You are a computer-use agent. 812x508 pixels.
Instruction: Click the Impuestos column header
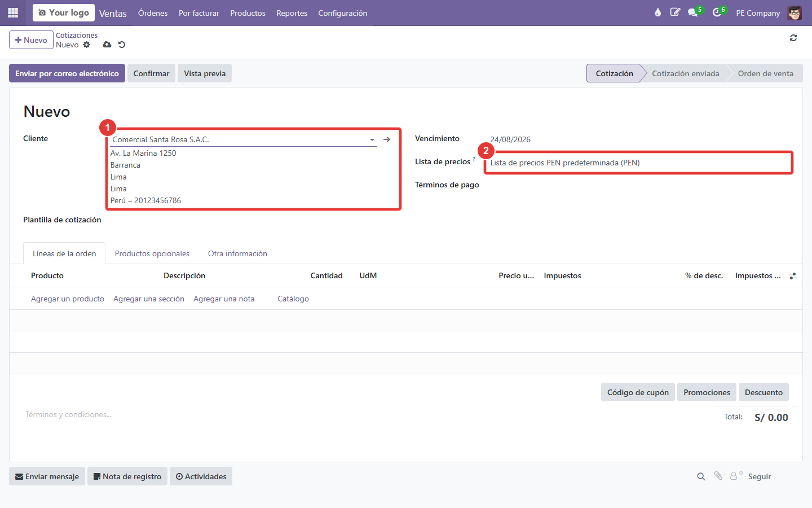pos(562,275)
